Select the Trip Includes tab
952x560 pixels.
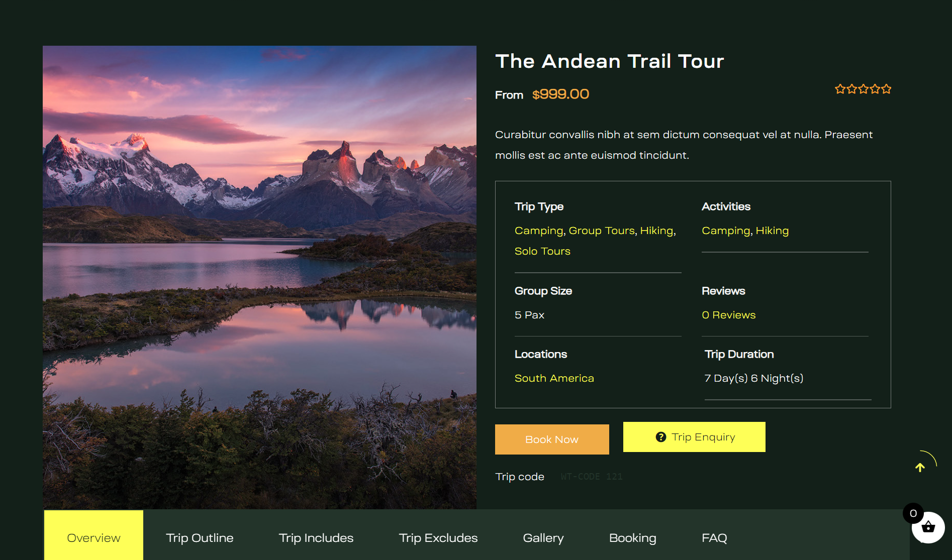pyautogui.click(x=316, y=538)
